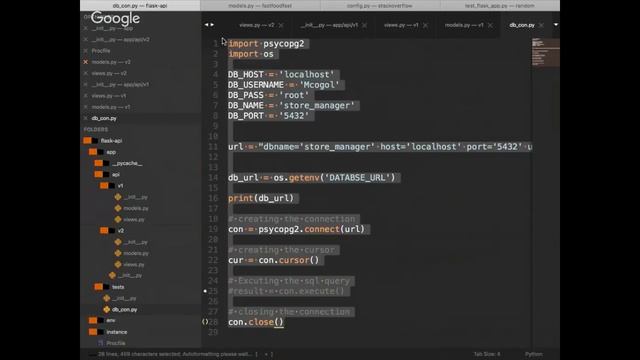Click the dot marker in line 25 gutter
Screen dimensions: 640x360
[205, 291]
